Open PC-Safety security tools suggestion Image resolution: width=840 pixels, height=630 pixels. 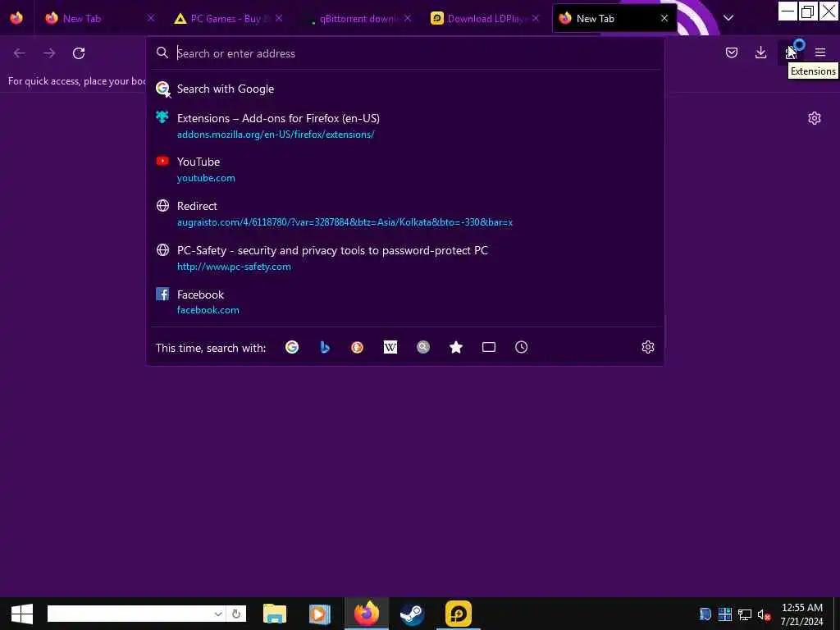(405, 258)
